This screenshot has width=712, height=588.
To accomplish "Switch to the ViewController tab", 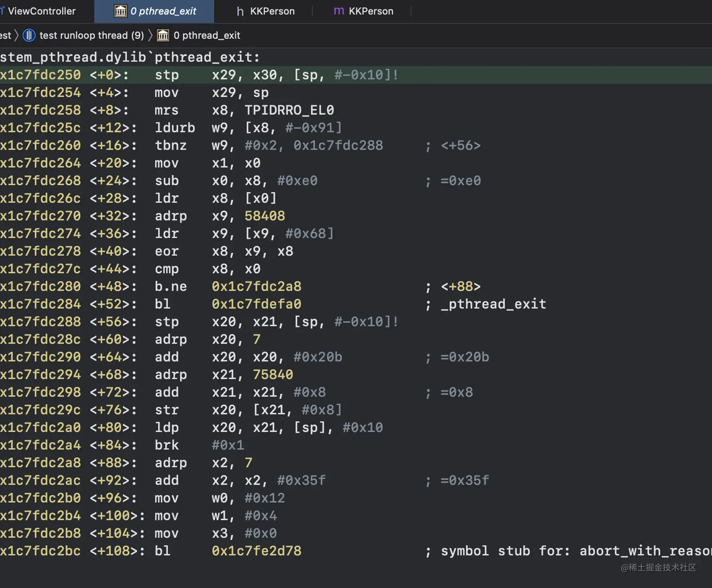I will 41,11.
